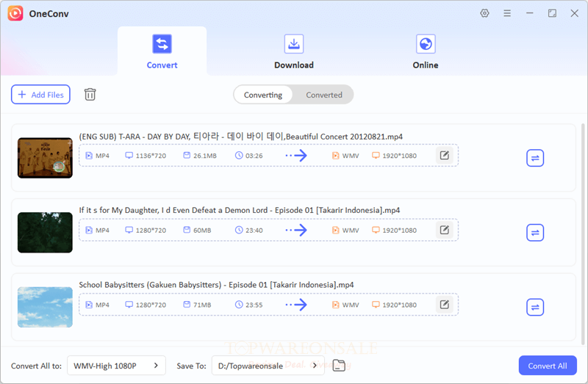The image size is (588, 384).
Task: Convert the T-ARA video individually
Action: point(535,158)
